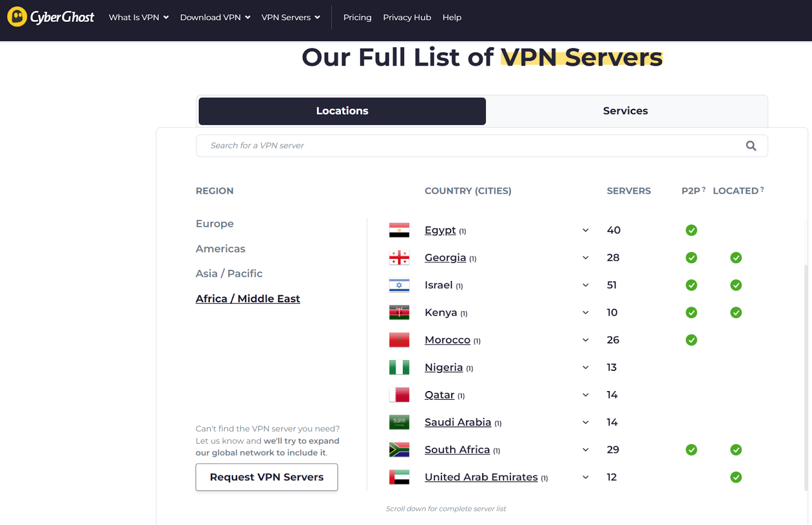Select the Africa / Middle East region

pos(248,299)
